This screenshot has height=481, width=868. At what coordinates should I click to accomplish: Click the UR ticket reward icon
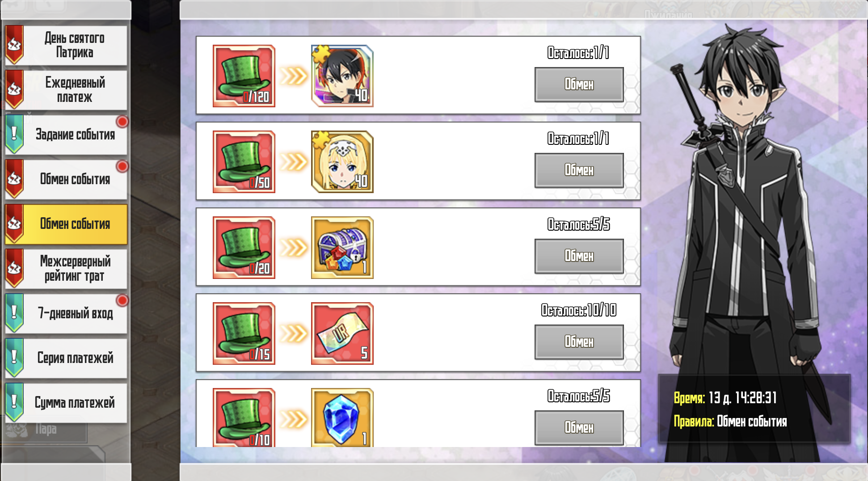pyautogui.click(x=342, y=333)
